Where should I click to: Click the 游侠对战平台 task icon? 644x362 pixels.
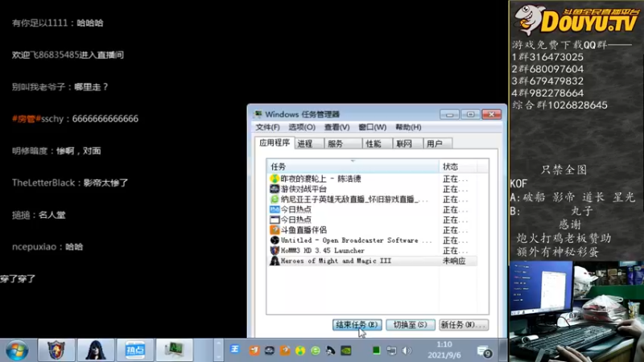click(275, 189)
